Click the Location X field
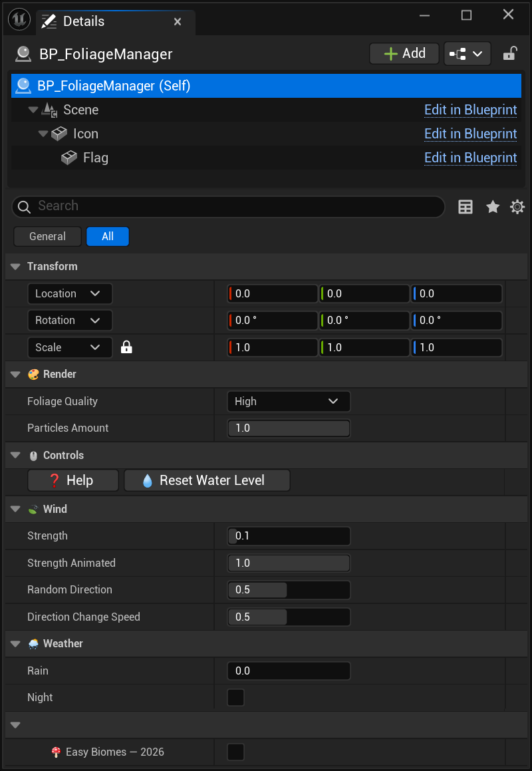 pyautogui.click(x=273, y=293)
